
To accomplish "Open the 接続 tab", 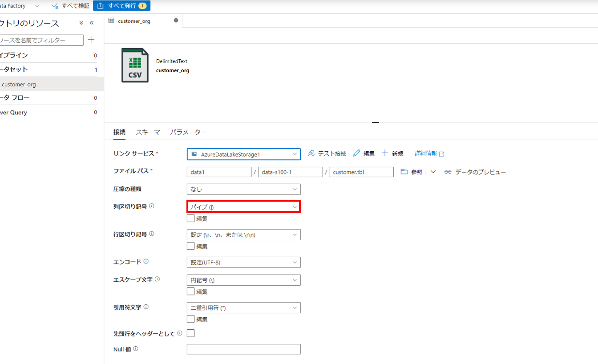I will click(119, 132).
